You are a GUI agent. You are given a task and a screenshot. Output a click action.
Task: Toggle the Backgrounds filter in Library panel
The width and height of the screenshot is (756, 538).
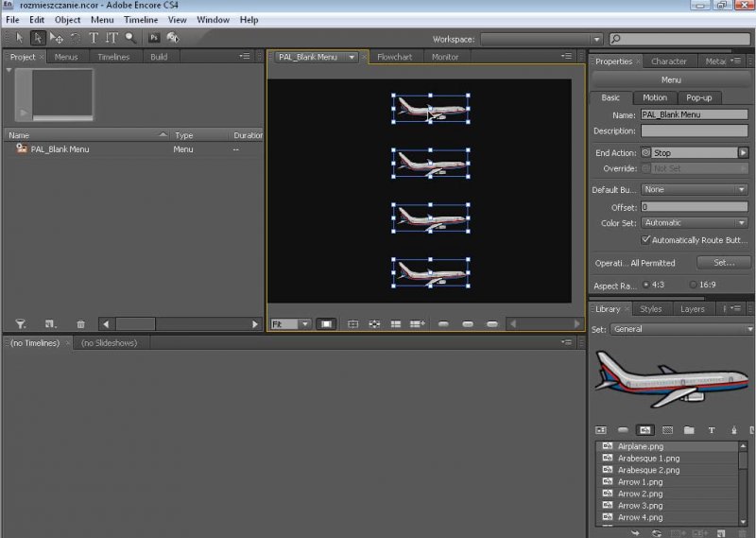point(667,429)
